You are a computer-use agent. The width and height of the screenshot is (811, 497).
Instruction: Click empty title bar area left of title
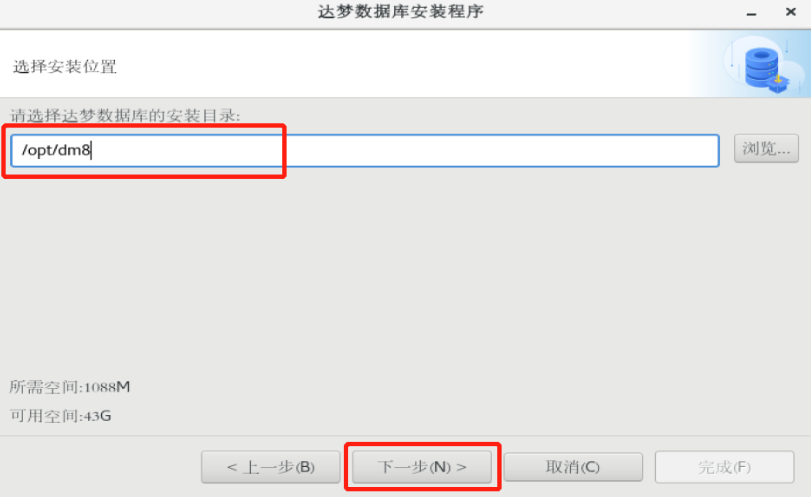[x=155, y=12]
